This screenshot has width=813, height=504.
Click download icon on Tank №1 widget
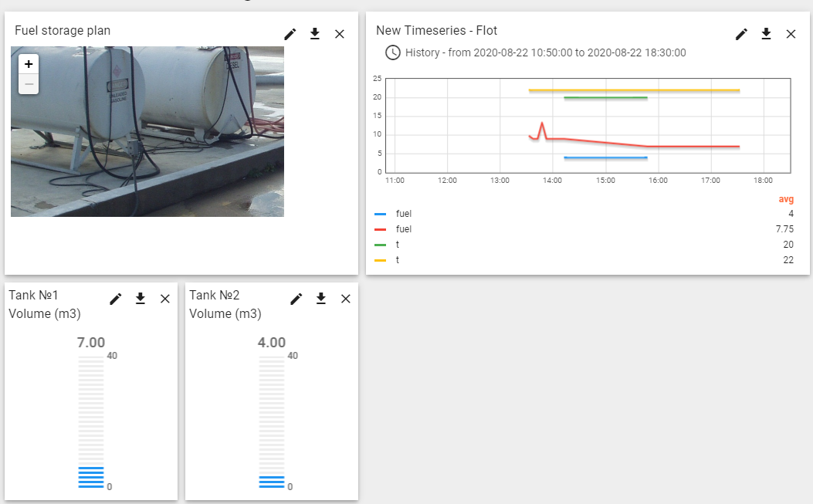[140, 299]
